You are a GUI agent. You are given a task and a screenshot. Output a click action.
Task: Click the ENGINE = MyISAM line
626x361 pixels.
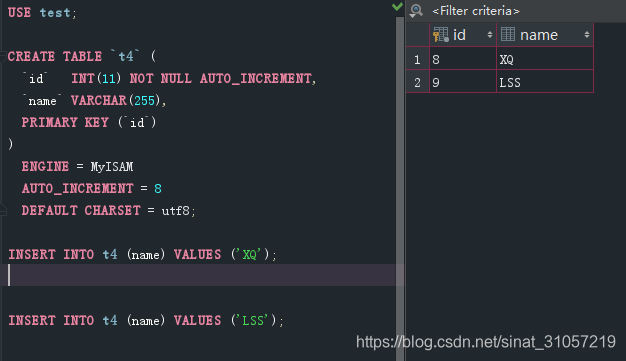[x=77, y=166]
